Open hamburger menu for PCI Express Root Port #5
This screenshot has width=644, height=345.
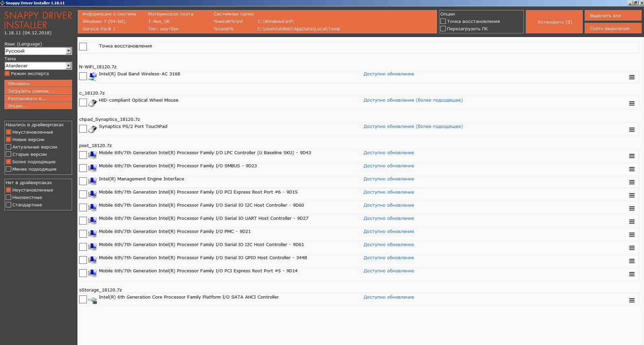coord(632,274)
